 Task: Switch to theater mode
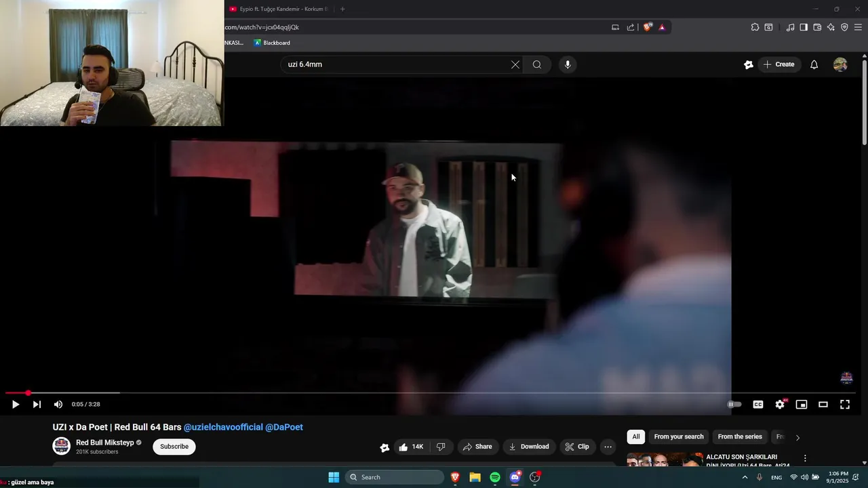point(823,405)
